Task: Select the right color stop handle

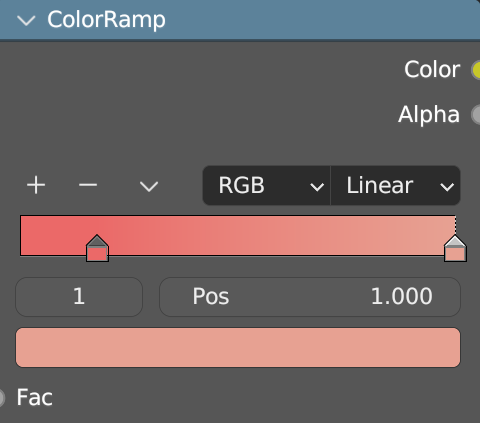Action: 455,248
